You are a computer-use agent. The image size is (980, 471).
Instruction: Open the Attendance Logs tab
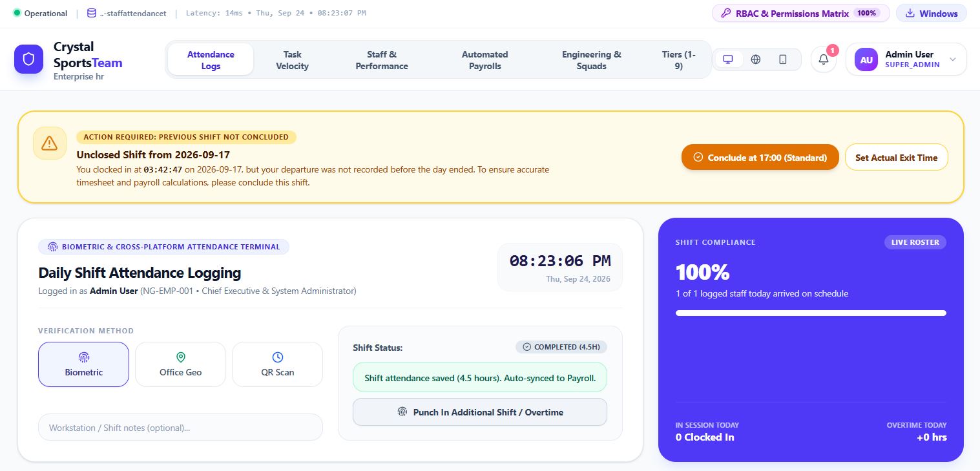(211, 59)
